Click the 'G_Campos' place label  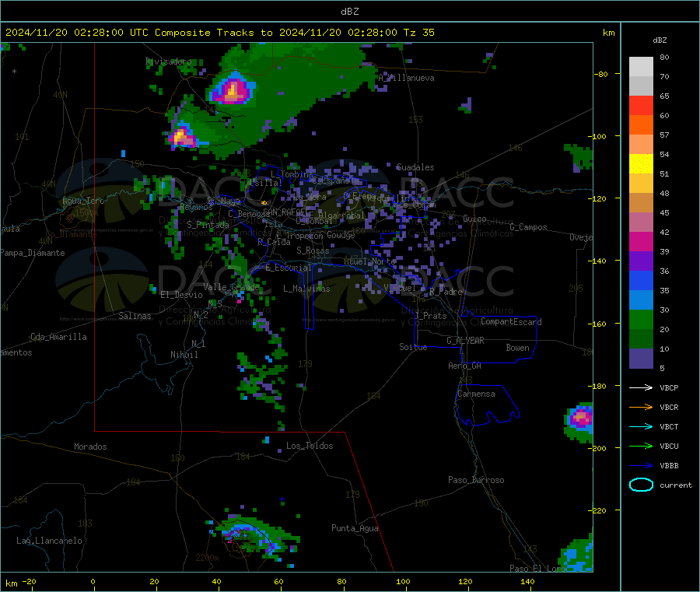tap(528, 227)
